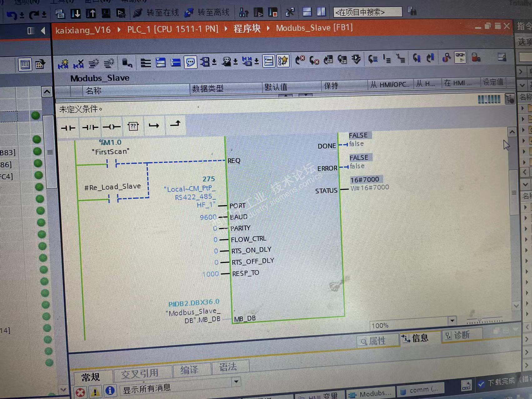Go offline with 转至离线 button
This screenshot has height=399, width=532.
[207, 13]
